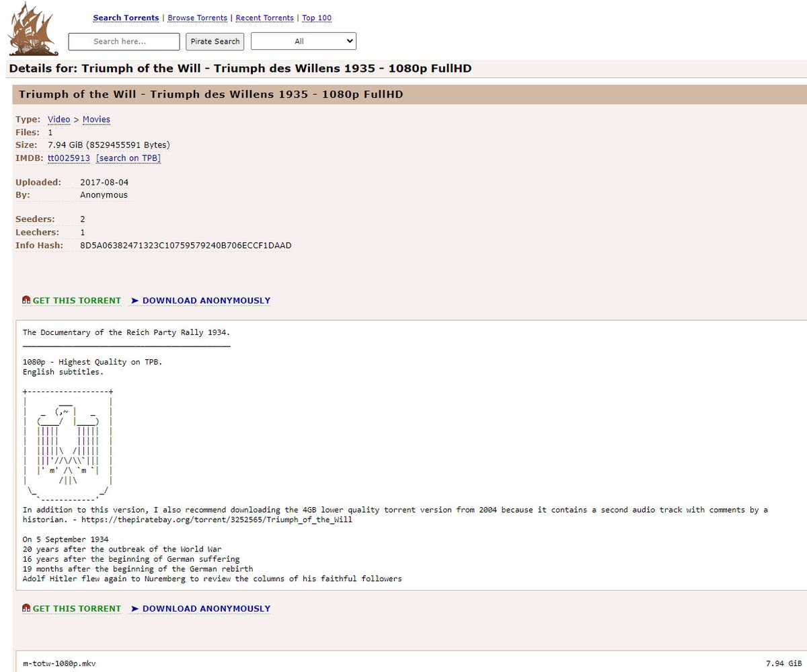
Task: Click the magnet icon beside lower GET THIS TORRENT
Action: pos(26,608)
